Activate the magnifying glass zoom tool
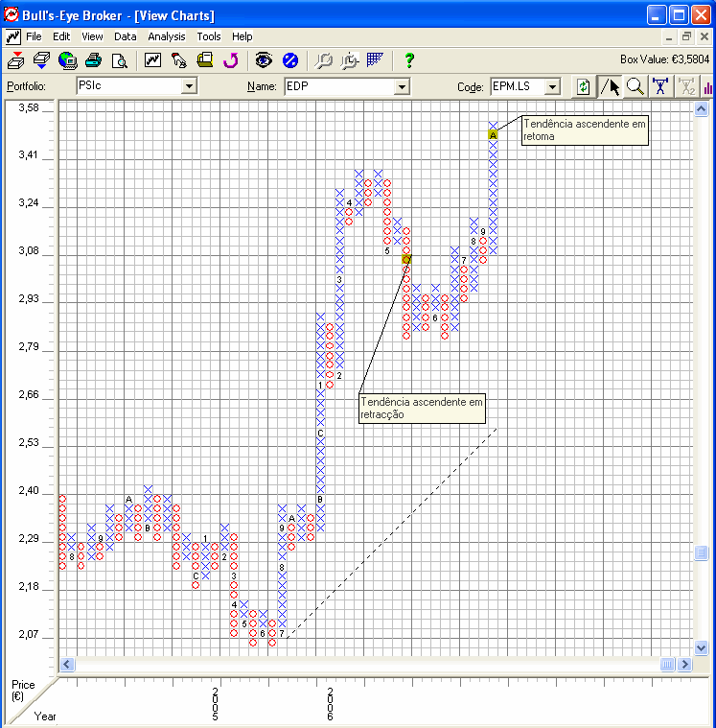 pos(635,87)
